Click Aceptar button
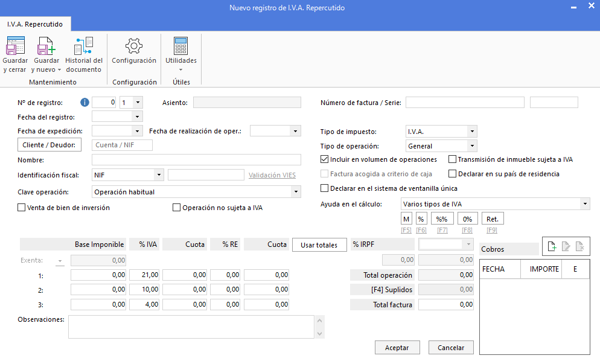Screen dimensions: 600x364 pos(397,348)
